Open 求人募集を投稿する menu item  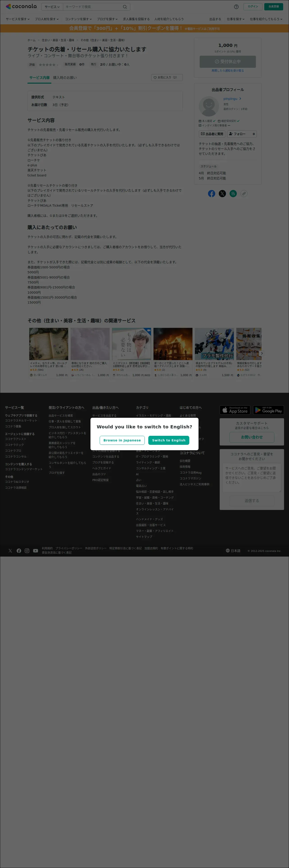[136, 19]
